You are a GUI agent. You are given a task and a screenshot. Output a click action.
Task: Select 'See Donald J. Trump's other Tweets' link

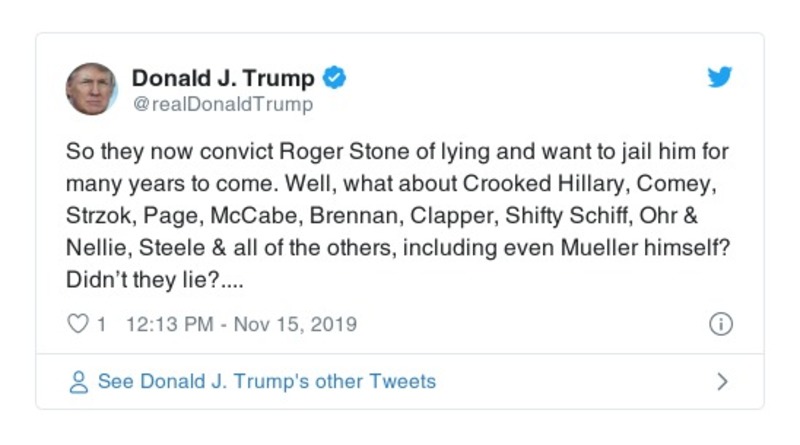tap(266, 382)
